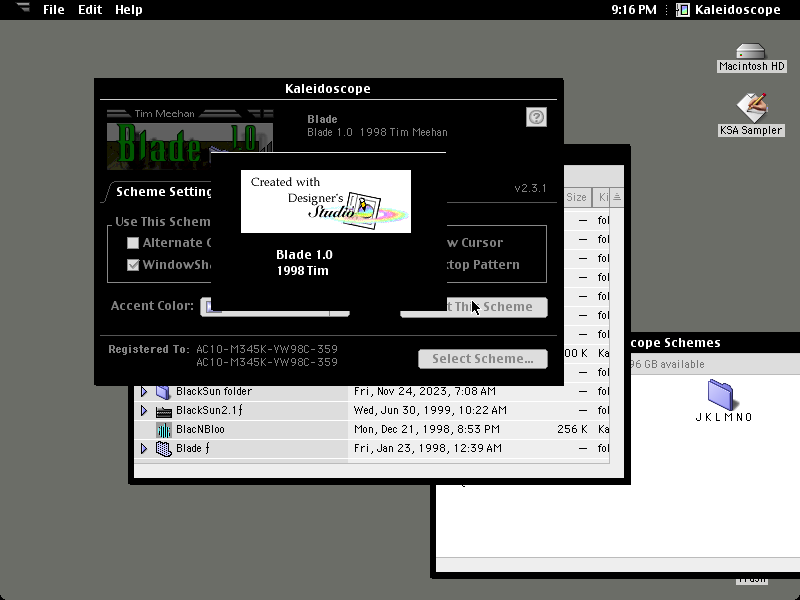Viewport: 800px width, 600px height.
Task: Click the Blade 1.0 1998 Tim Meehan description
Action: tap(377, 132)
